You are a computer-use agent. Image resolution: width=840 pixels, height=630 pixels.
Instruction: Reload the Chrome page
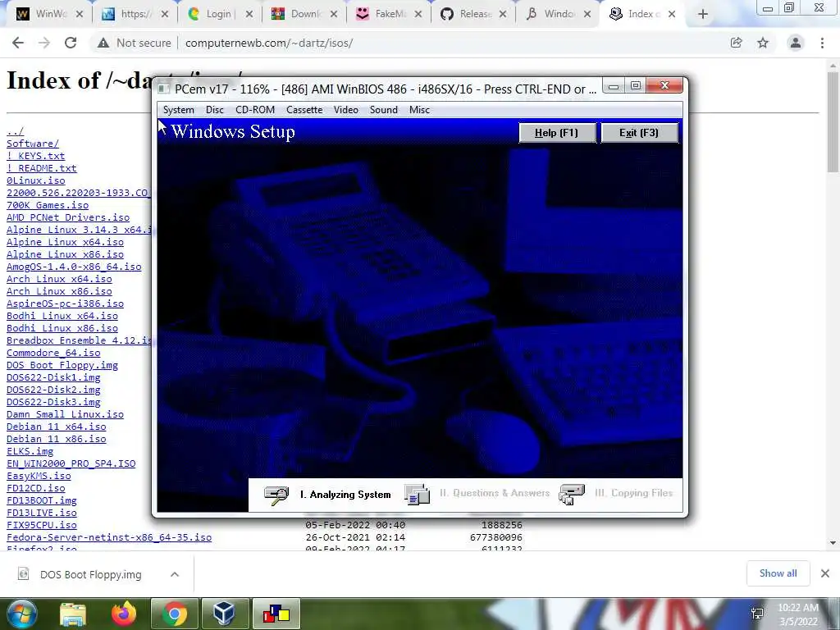[71, 43]
